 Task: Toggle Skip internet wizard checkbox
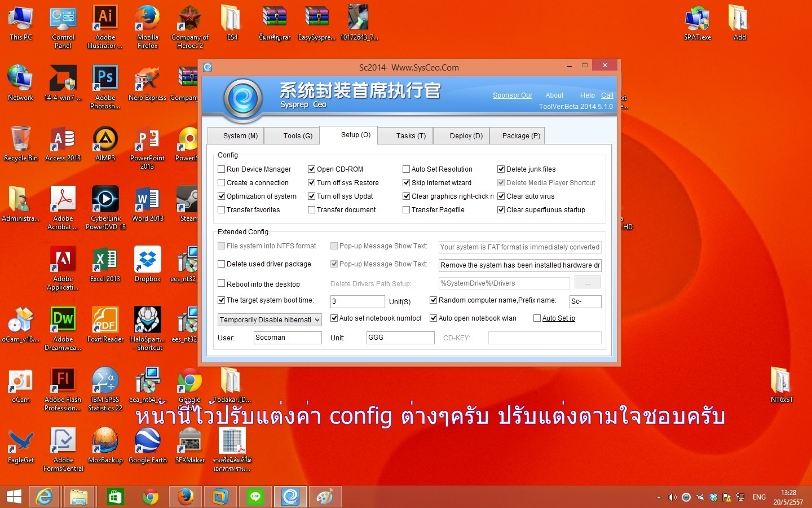click(406, 182)
